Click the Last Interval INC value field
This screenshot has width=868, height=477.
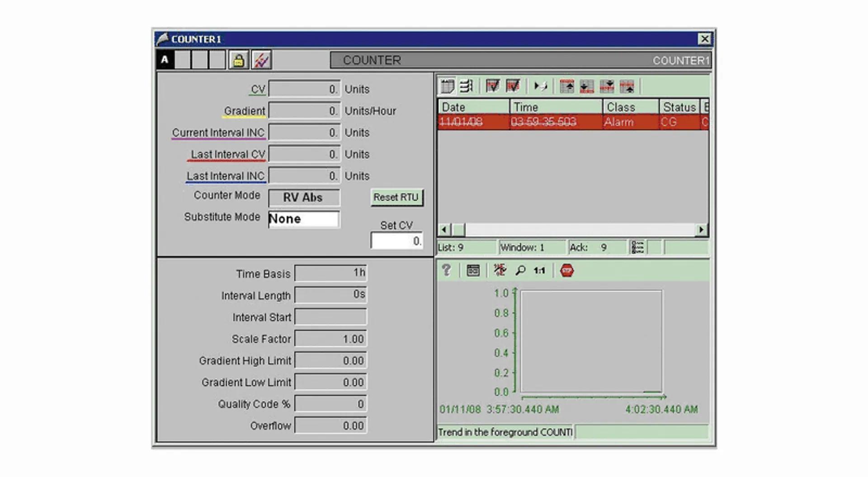click(304, 176)
